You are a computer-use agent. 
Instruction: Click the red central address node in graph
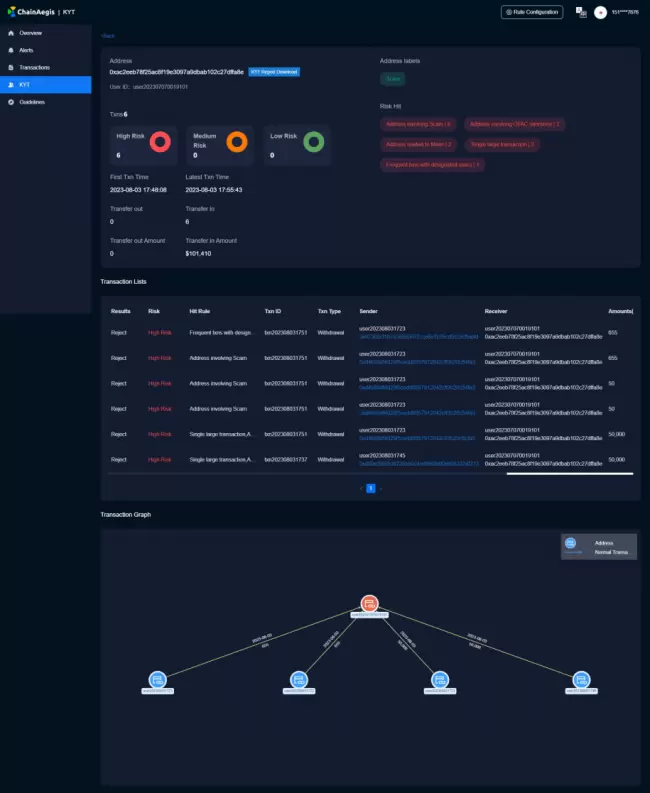click(x=369, y=603)
